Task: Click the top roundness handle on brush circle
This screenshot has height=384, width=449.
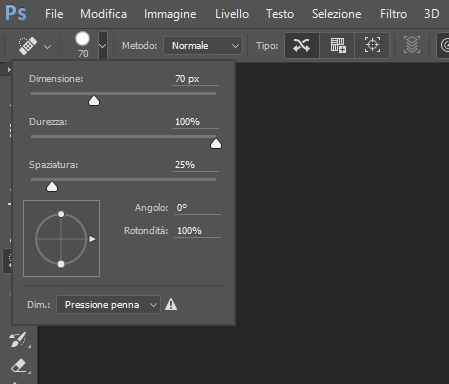Action: coord(61,214)
